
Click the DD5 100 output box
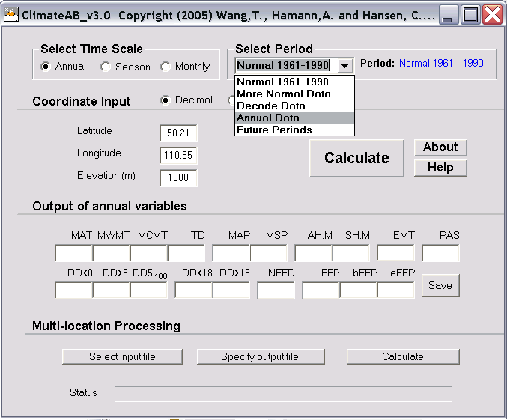tap(149, 290)
